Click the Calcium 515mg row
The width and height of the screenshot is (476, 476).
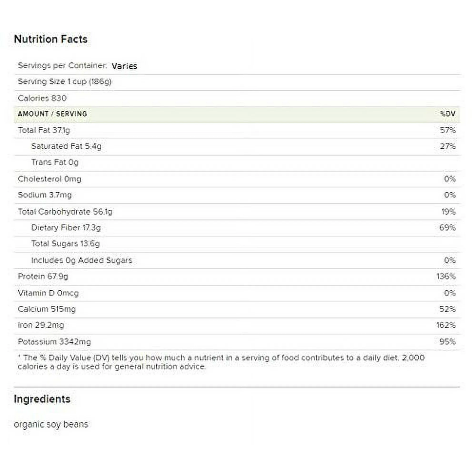click(47, 309)
